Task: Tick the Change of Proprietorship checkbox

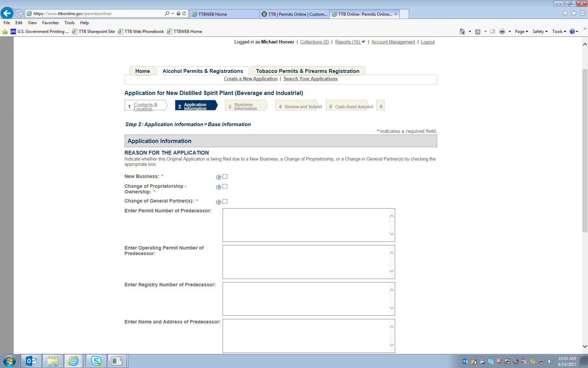Action: pos(225,186)
